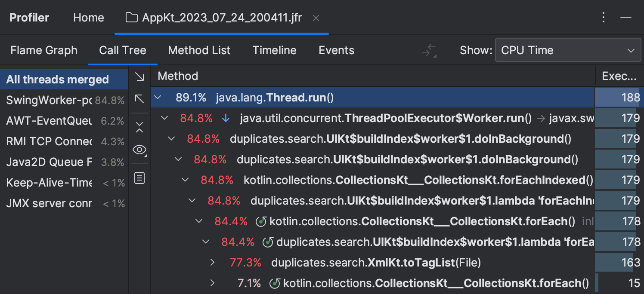Open the Timeline tab
644x294 pixels.
pyautogui.click(x=274, y=50)
